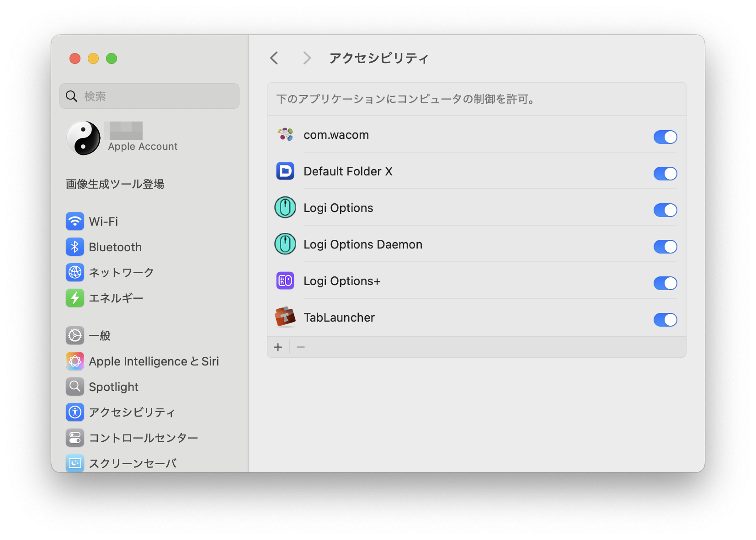The image size is (756, 540).
Task: Open 画像生成ツール登場 notice
Action: 115,184
